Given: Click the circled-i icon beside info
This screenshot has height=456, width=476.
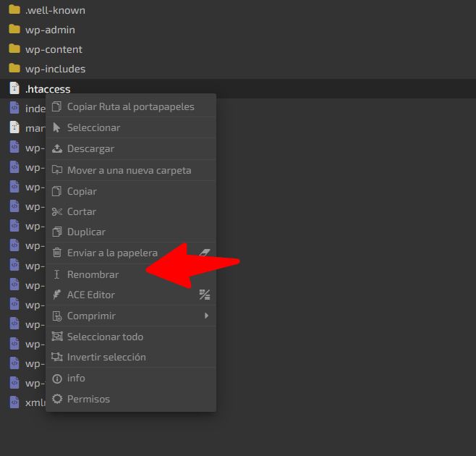Looking at the screenshot, I should 56,379.
